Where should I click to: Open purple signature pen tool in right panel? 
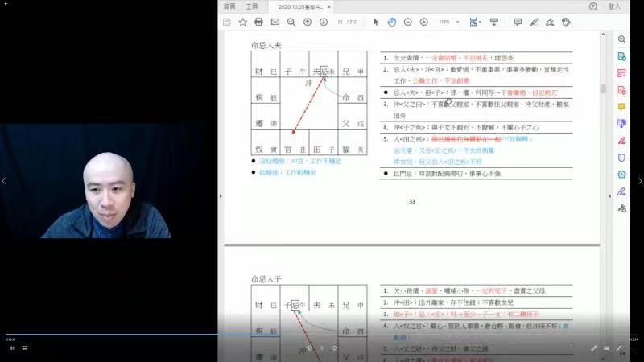click(621, 191)
